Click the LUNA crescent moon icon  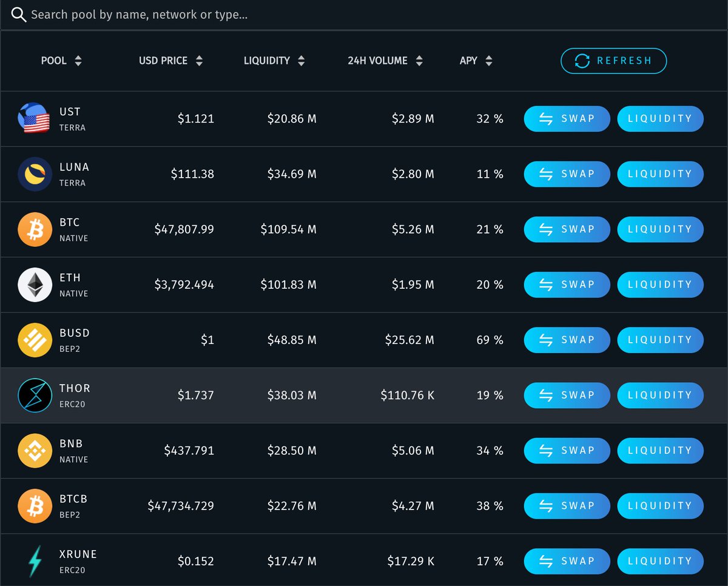[x=35, y=174]
